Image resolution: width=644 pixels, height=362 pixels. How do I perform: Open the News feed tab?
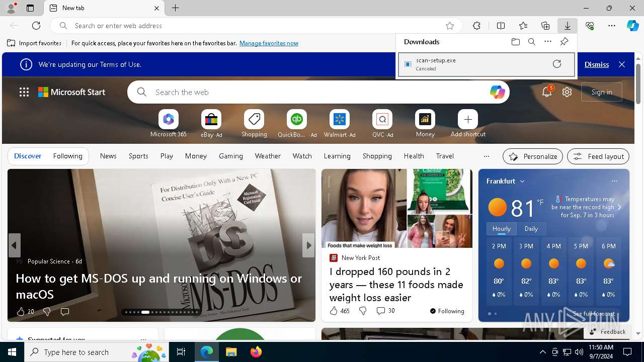pyautogui.click(x=108, y=156)
